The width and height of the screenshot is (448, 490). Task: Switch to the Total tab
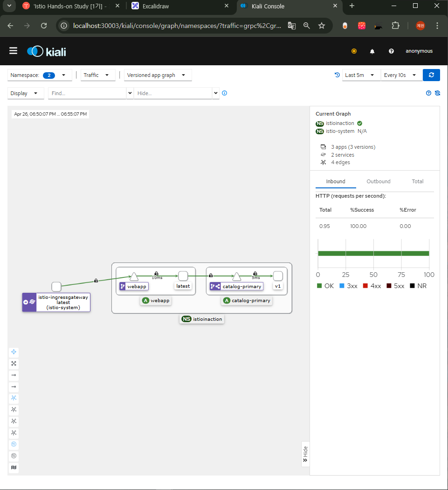pyautogui.click(x=417, y=181)
